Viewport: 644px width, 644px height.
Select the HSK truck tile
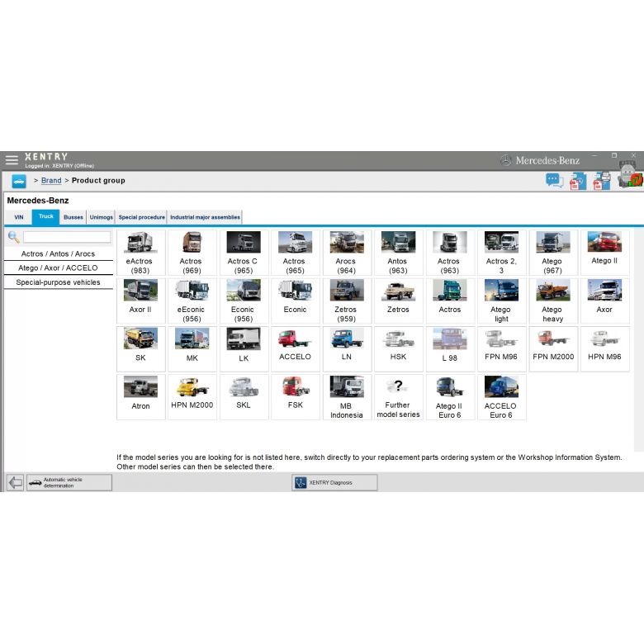coord(399,349)
